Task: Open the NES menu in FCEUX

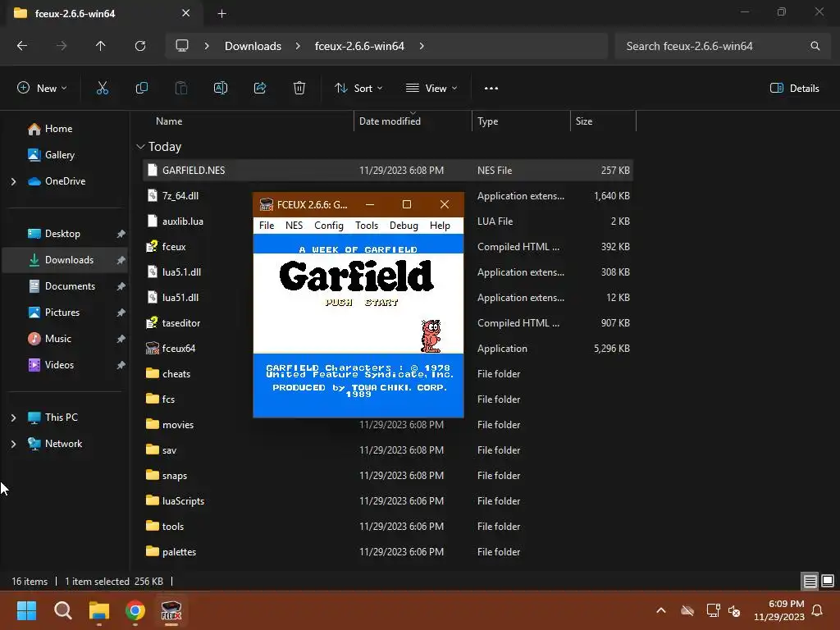Action: coord(294,226)
